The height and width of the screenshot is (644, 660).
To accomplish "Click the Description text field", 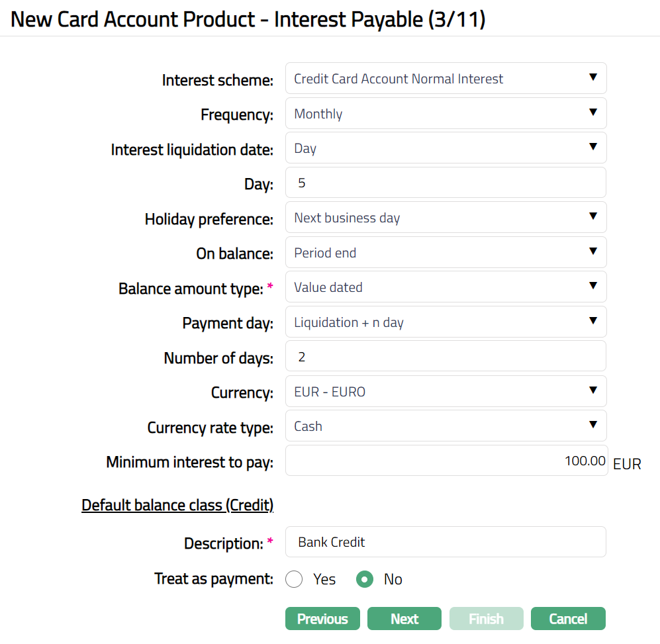I will [446, 542].
